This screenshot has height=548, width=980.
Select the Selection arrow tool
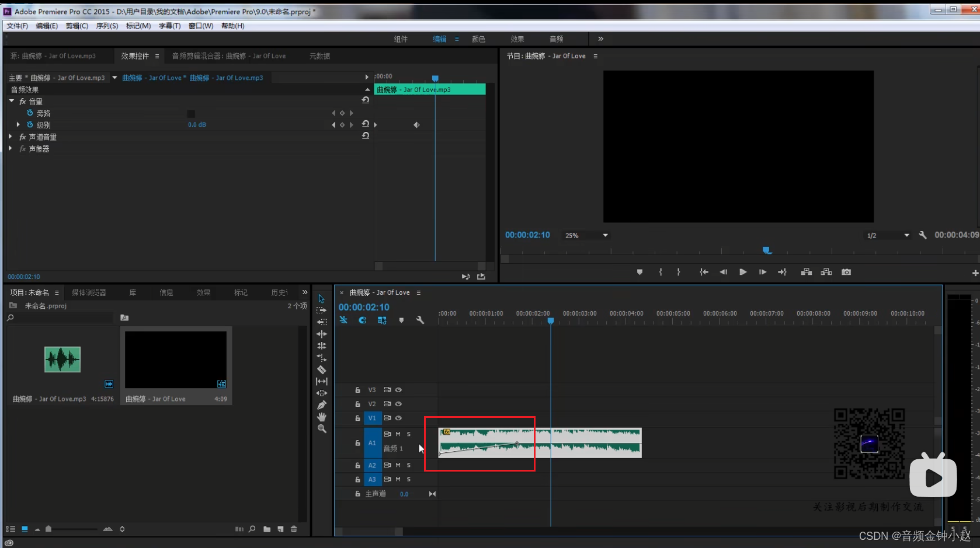click(x=321, y=299)
